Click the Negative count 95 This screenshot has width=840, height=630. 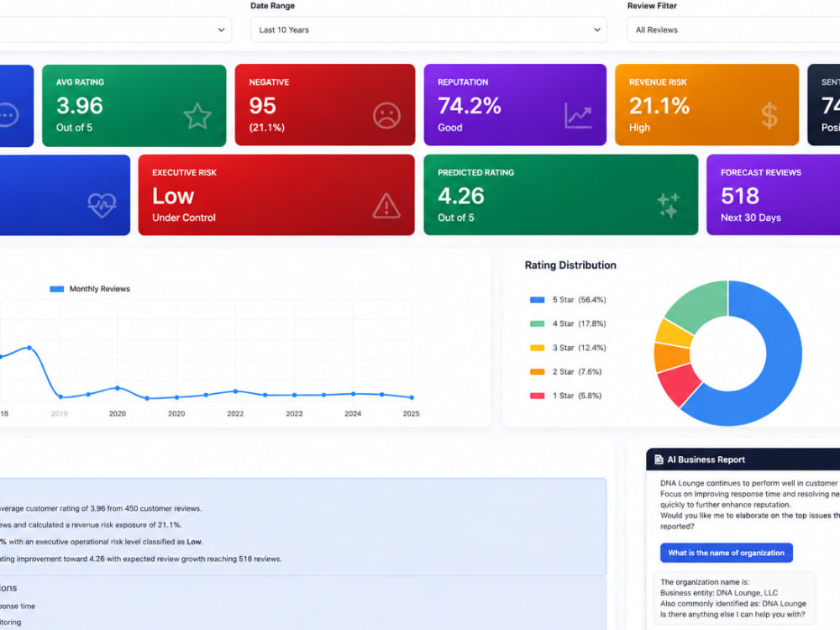tap(262, 106)
